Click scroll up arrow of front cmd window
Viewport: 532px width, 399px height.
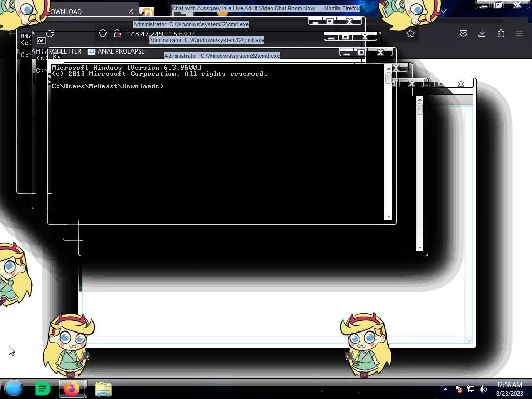point(389,69)
